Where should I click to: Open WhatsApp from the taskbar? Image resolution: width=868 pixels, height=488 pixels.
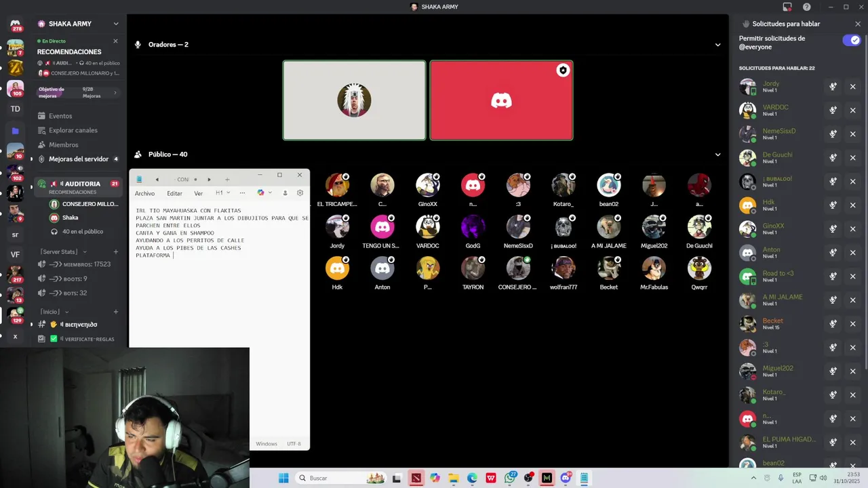510,478
